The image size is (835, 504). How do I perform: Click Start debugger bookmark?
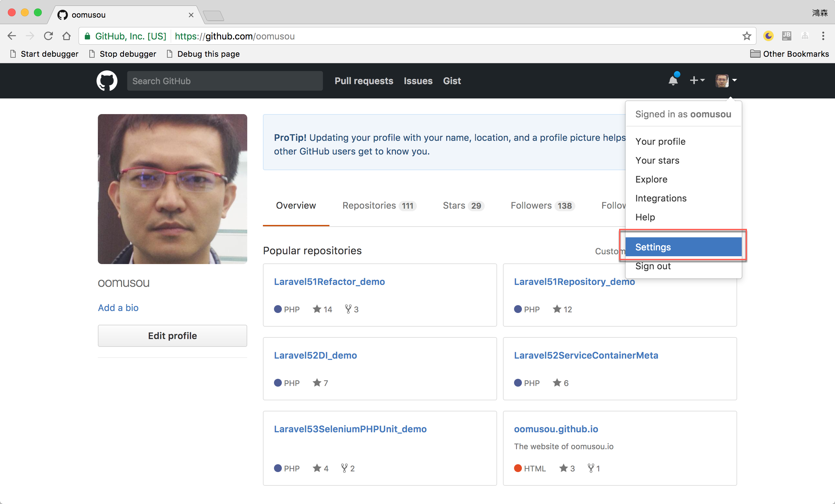click(44, 54)
